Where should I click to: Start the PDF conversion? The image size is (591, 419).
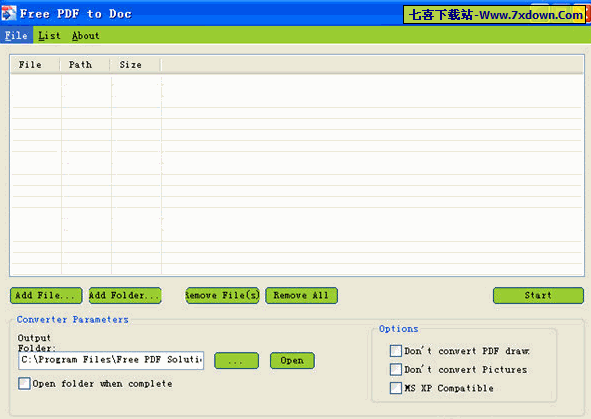[x=538, y=295]
